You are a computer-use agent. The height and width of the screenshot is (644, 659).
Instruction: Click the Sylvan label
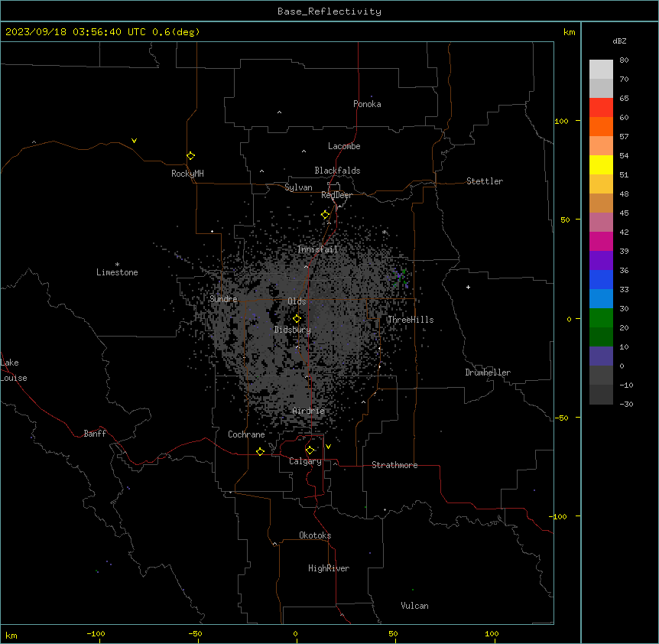[x=298, y=187]
